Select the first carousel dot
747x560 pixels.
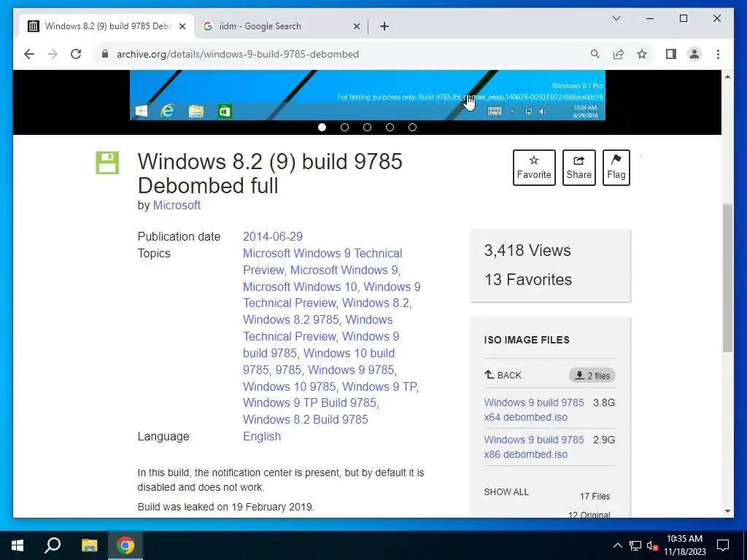[x=322, y=127]
